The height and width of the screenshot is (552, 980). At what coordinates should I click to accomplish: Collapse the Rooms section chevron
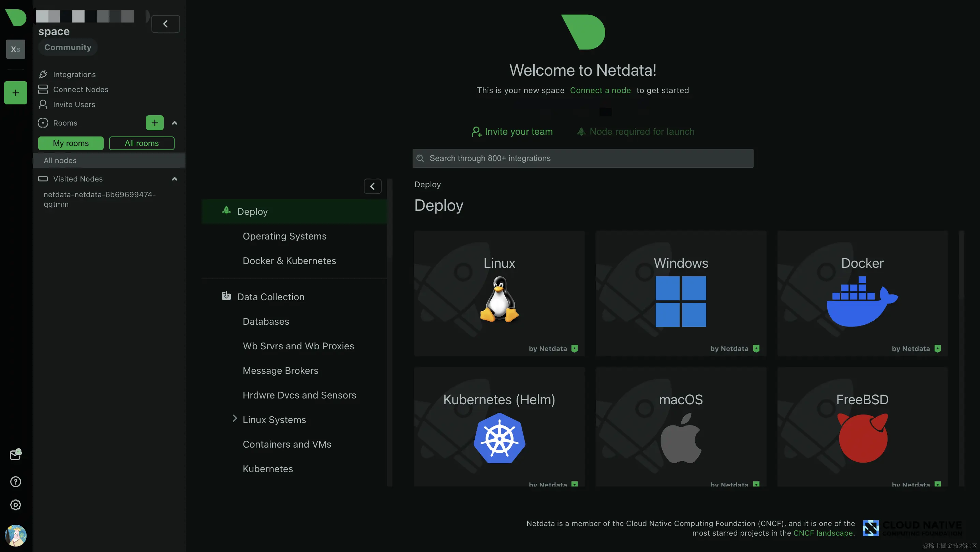(175, 122)
